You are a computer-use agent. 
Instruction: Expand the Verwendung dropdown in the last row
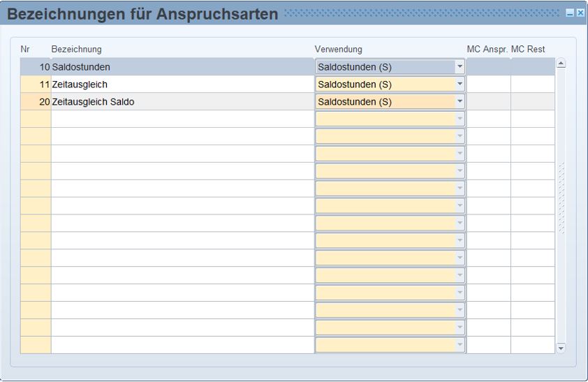pyautogui.click(x=460, y=346)
